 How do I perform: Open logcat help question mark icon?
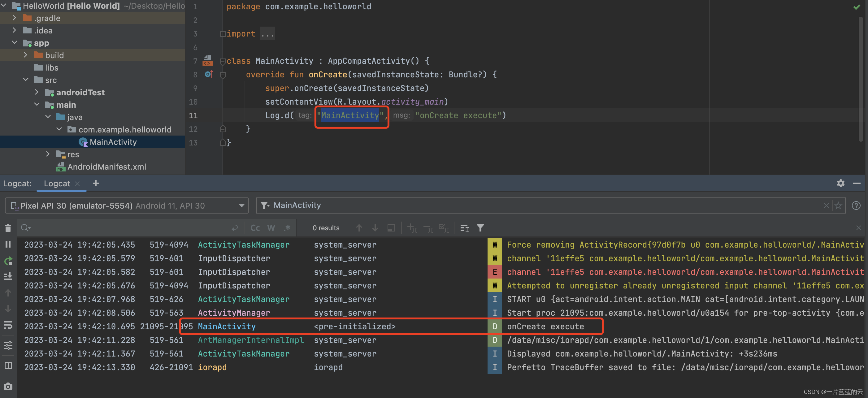(856, 205)
